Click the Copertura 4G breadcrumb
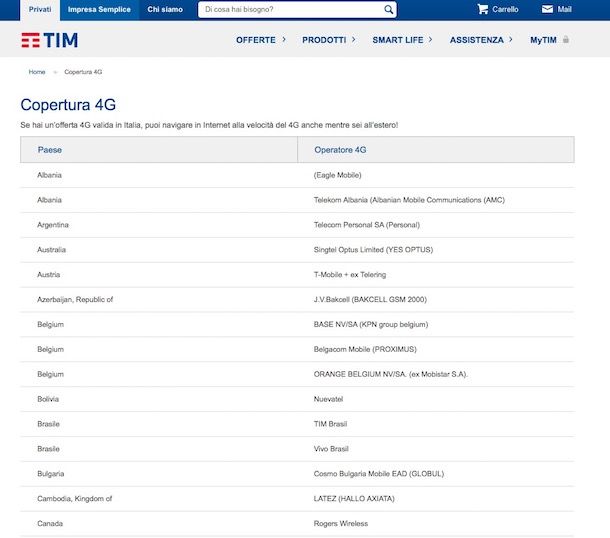Screen dimensions: 610x538 coord(83,72)
